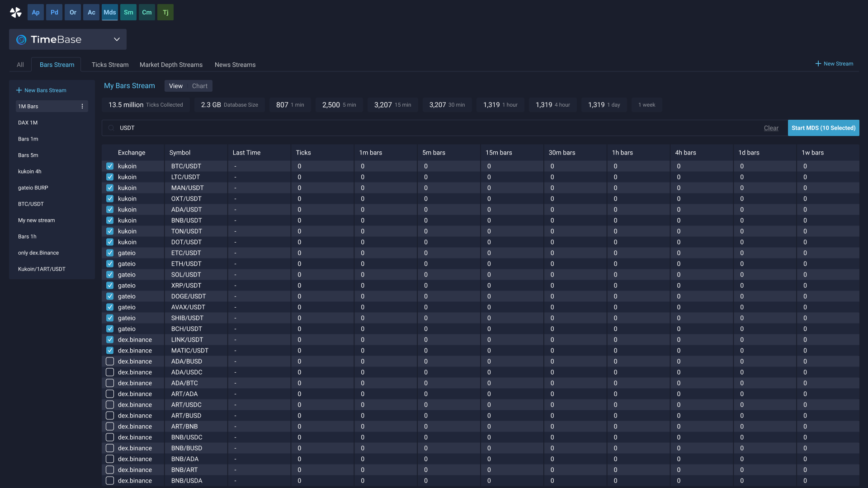Check the dex.binance ADA/BUSD row checkbox

coord(110,361)
